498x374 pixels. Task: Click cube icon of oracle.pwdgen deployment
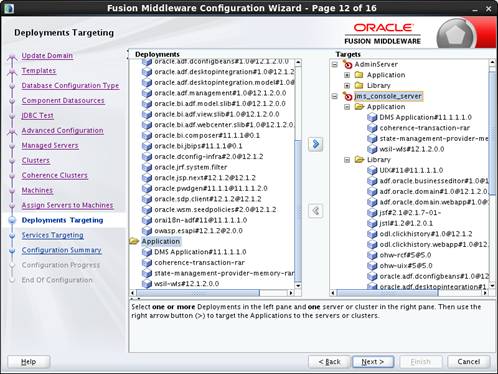tap(147, 188)
